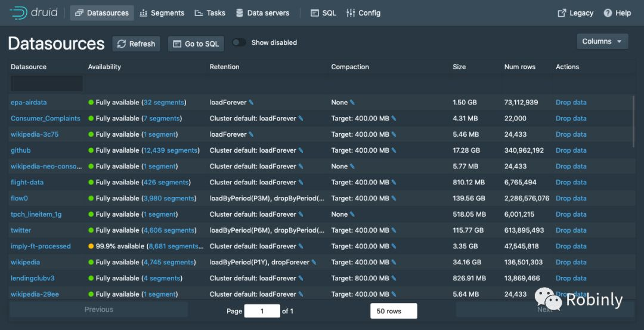Edit compaction for epa-airdata pencil icon
The width and height of the screenshot is (644, 330).
[352, 102]
